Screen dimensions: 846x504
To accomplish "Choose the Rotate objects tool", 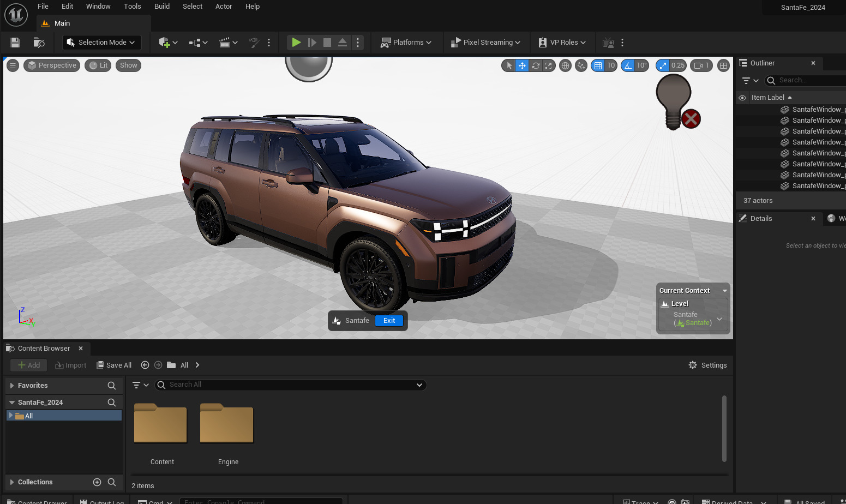I will pyautogui.click(x=536, y=65).
